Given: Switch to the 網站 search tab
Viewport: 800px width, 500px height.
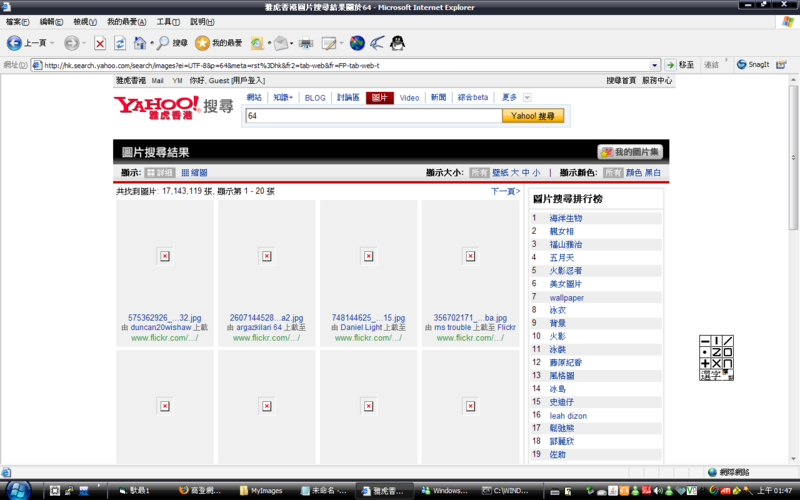Looking at the screenshot, I should [254, 97].
